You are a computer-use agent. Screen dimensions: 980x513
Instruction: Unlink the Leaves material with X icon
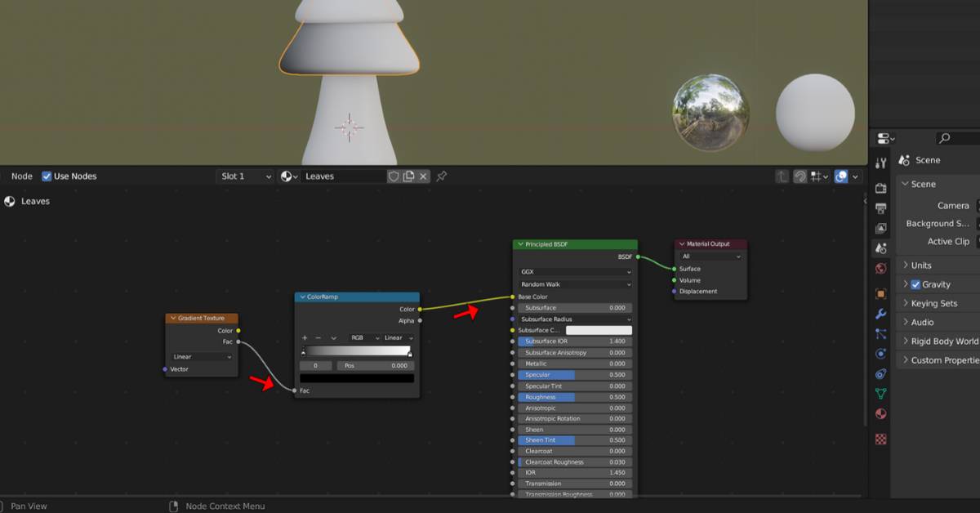click(423, 176)
